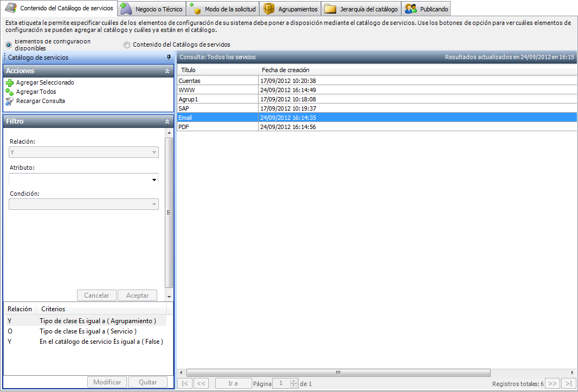This screenshot has width=578, height=392.
Task: Select the Agrup1 row
Action: click(x=377, y=99)
